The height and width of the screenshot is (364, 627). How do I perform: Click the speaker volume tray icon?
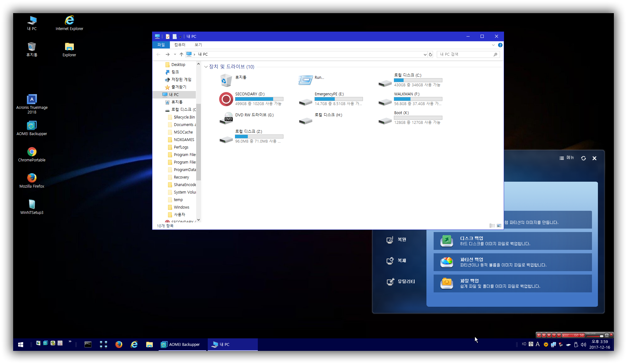tap(583, 345)
